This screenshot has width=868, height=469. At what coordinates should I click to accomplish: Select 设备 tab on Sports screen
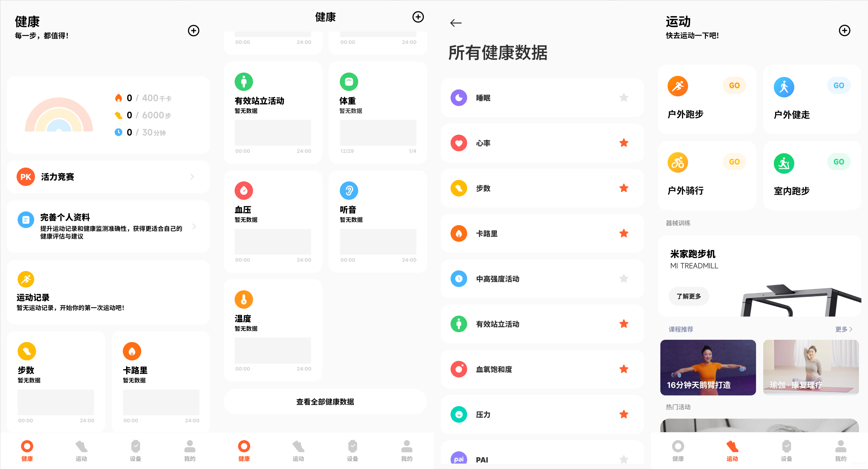(786, 451)
